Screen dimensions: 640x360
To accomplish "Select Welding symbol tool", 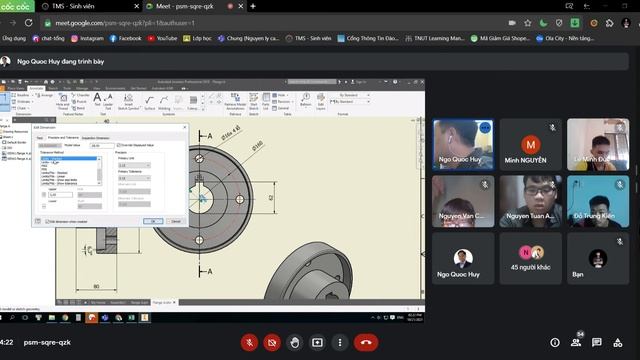I will tap(164, 102).
